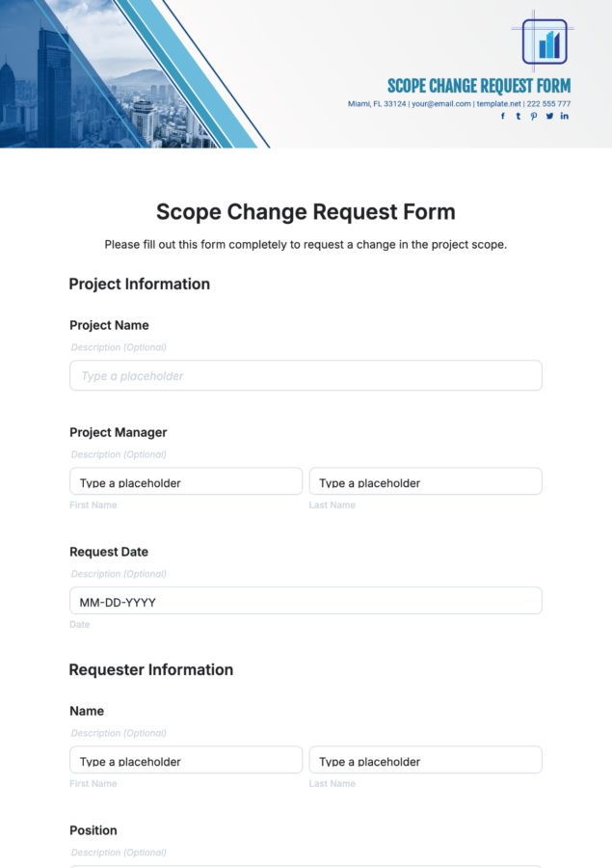Select the Requester Name First Name field
The image size is (612, 868).
186,759
